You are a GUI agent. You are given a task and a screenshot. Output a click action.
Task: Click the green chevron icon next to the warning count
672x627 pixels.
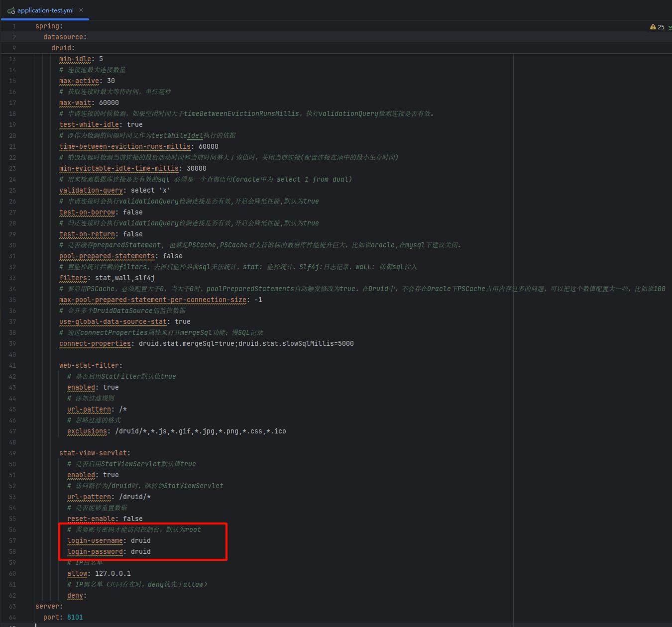669,27
